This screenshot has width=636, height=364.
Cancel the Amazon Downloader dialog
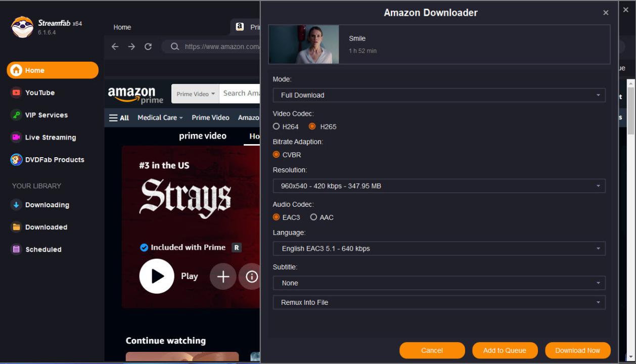[x=432, y=350]
